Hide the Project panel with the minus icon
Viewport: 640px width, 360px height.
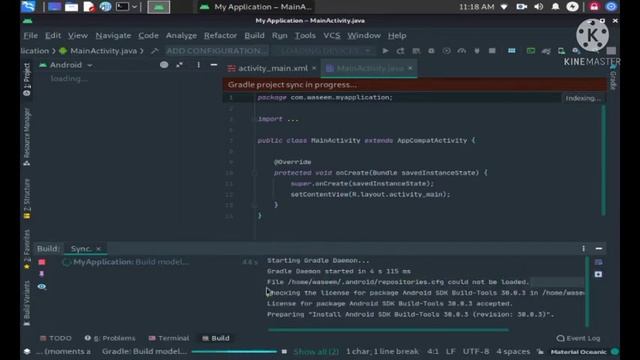pyautogui.click(x=213, y=65)
